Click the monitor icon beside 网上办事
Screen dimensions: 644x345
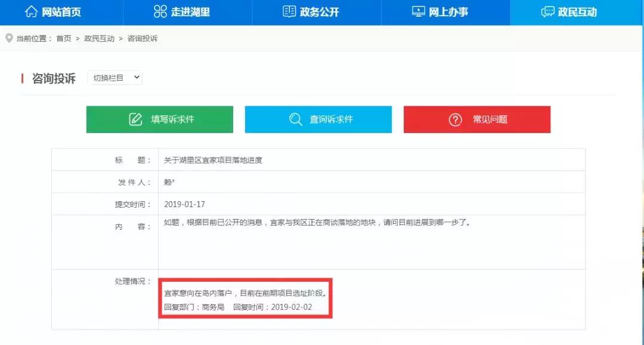click(419, 11)
